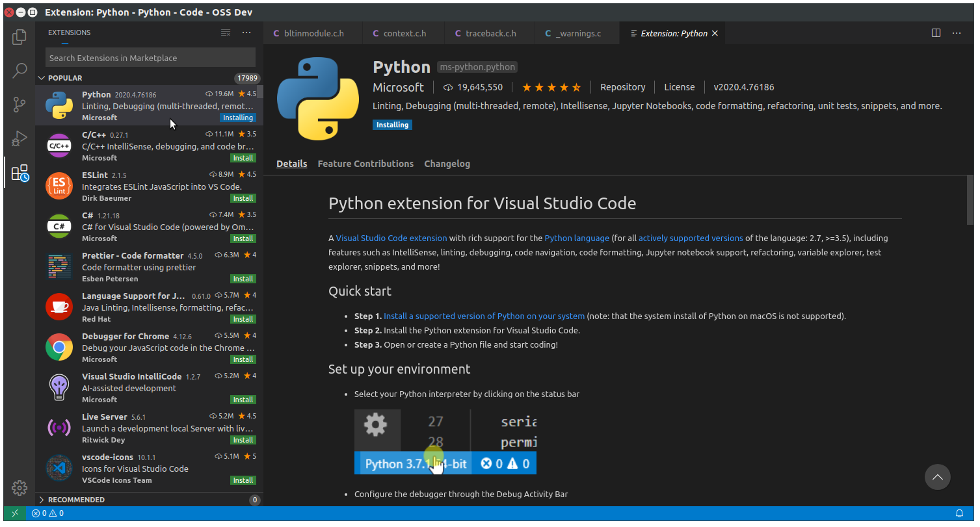Viewport: 980px width, 527px height.
Task: Expand the RECOMMENDED section
Action: coord(149,500)
